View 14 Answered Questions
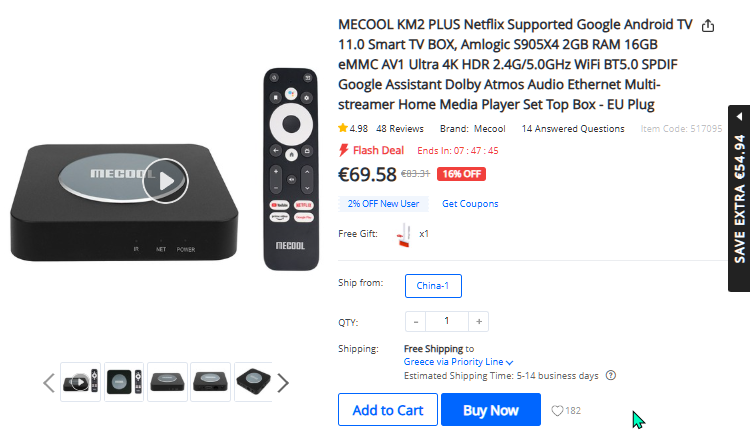 pyautogui.click(x=573, y=129)
